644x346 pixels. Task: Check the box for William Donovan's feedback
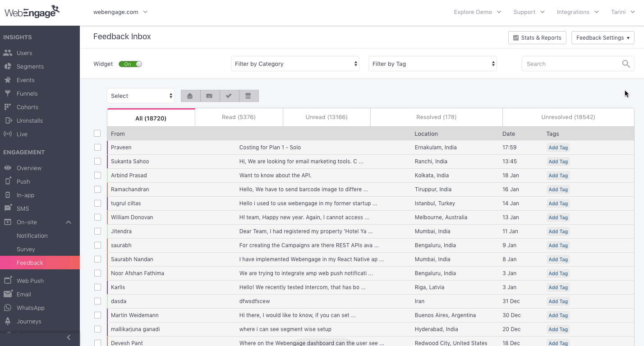tap(97, 217)
